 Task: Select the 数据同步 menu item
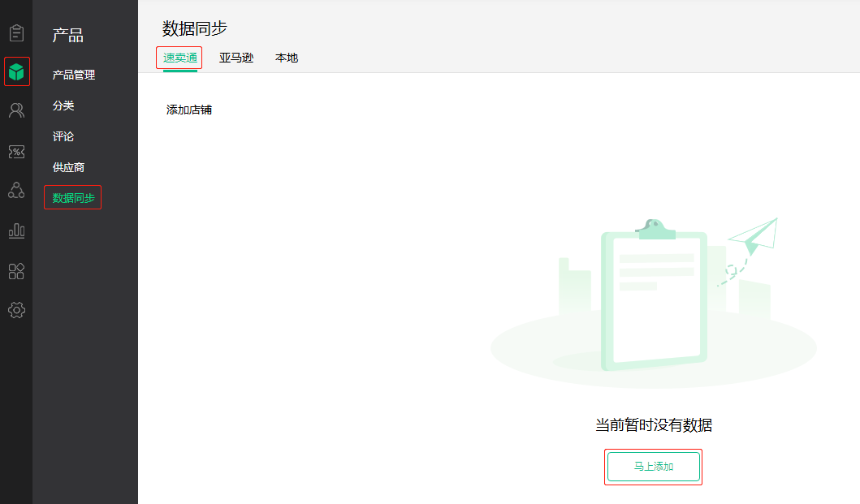point(74,198)
